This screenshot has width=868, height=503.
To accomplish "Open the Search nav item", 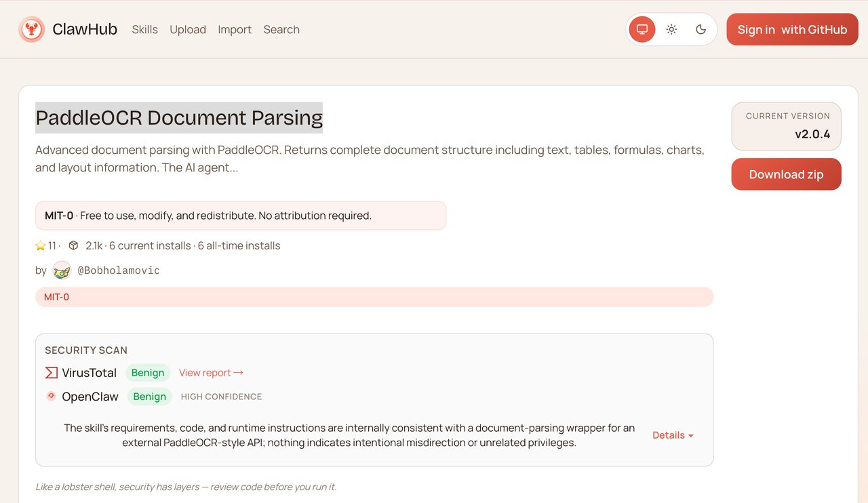I will [281, 29].
